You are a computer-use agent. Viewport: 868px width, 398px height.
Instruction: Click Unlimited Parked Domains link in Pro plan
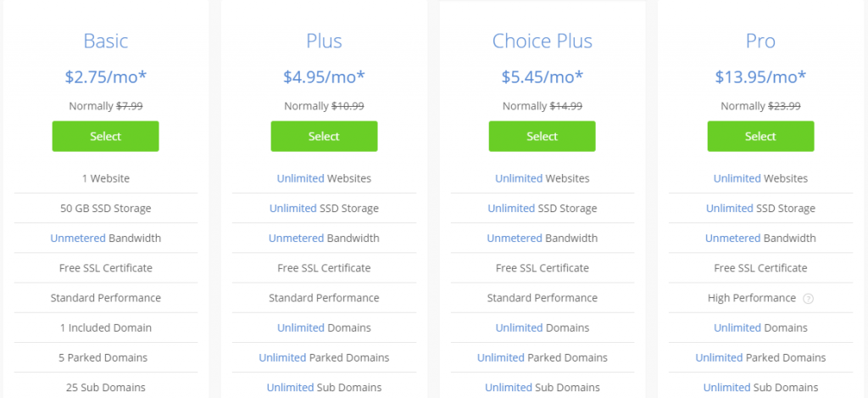click(719, 357)
